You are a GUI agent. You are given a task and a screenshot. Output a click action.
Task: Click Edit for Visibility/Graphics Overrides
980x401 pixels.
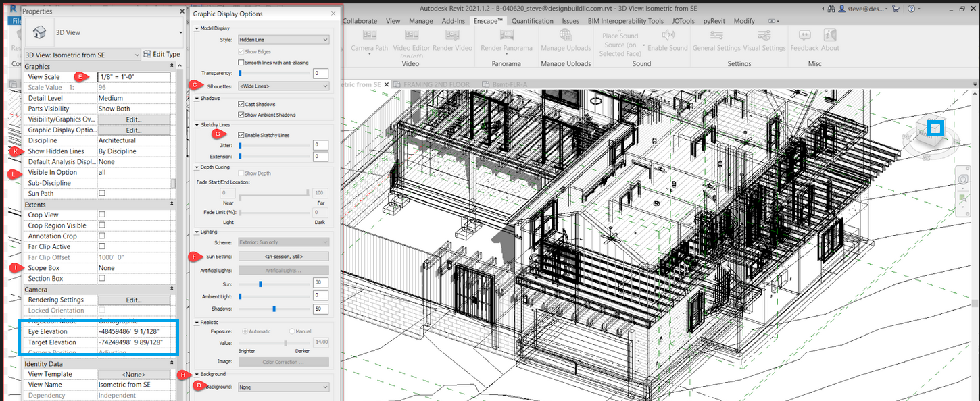point(134,119)
